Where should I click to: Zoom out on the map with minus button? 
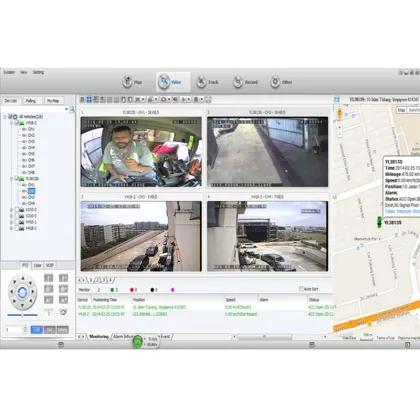pyautogui.click(x=340, y=134)
